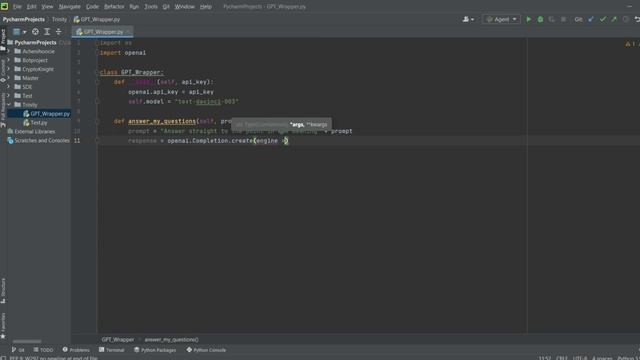640x360 pixels.
Task: Open the Run menu
Action: (134, 7)
